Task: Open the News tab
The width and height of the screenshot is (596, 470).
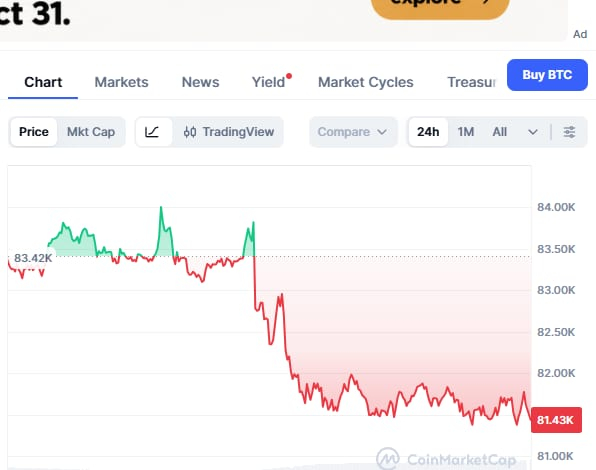Action: tap(200, 82)
